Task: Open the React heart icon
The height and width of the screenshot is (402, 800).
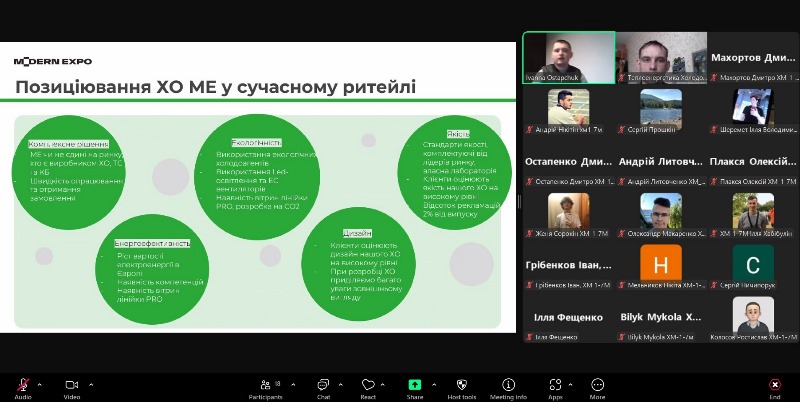Action: click(368, 385)
